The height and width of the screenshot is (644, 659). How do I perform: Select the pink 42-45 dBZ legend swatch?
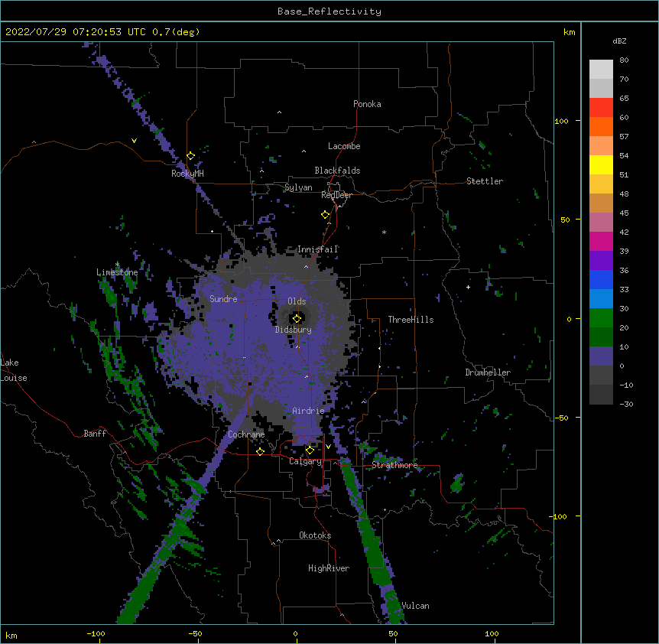pyautogui.click(x=601, y=223)
